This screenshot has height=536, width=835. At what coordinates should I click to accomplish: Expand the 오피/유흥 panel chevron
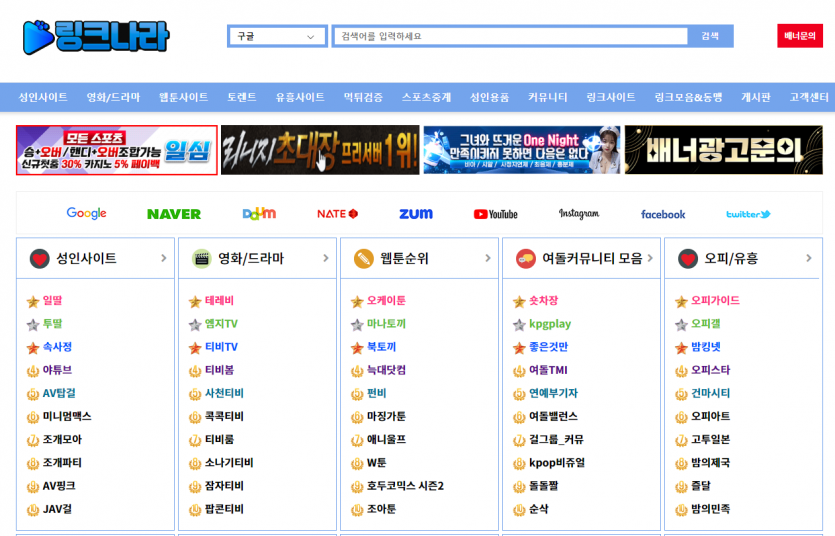[x=808, y=258]
